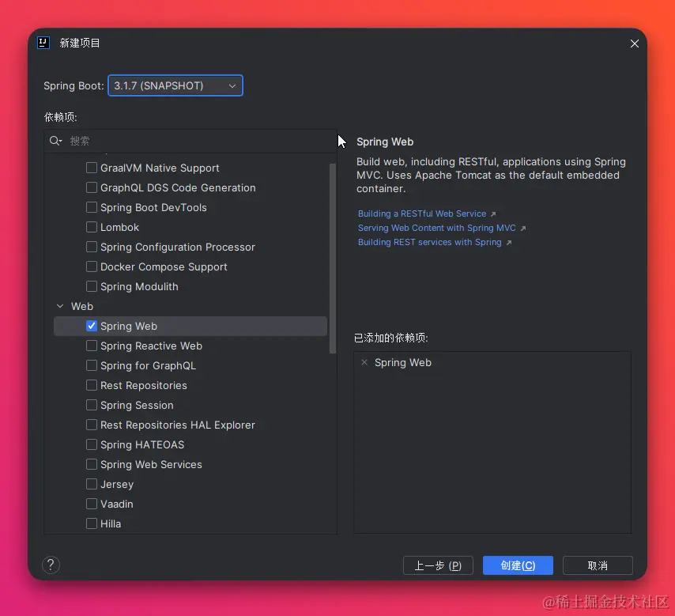Enable Spring Reactive Web
The height and width of the screenshot is (616, 675).
[x=91, y=346]
